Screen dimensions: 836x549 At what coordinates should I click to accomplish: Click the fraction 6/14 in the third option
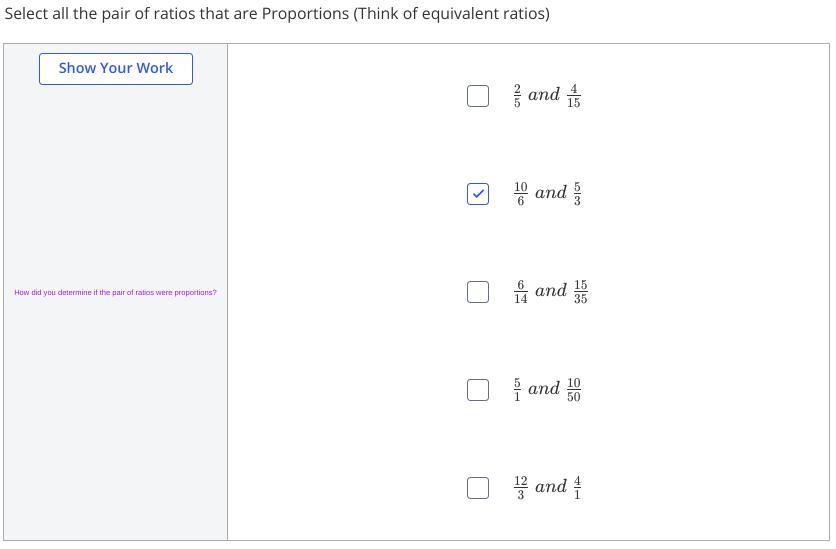tap(520, 292)
